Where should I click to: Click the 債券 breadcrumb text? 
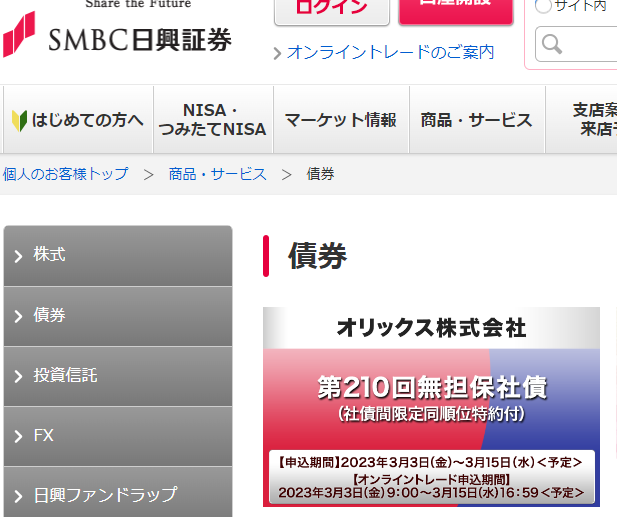320,174
